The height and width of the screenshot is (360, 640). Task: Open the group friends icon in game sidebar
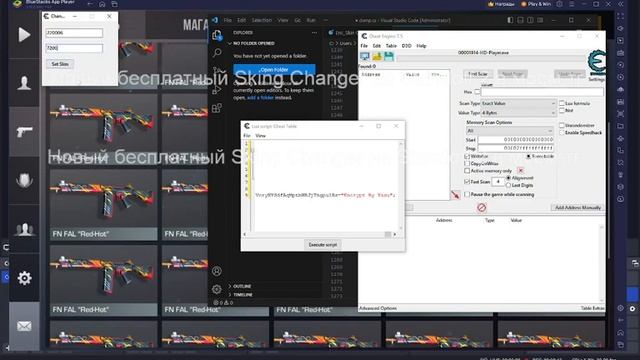[24, 229]
